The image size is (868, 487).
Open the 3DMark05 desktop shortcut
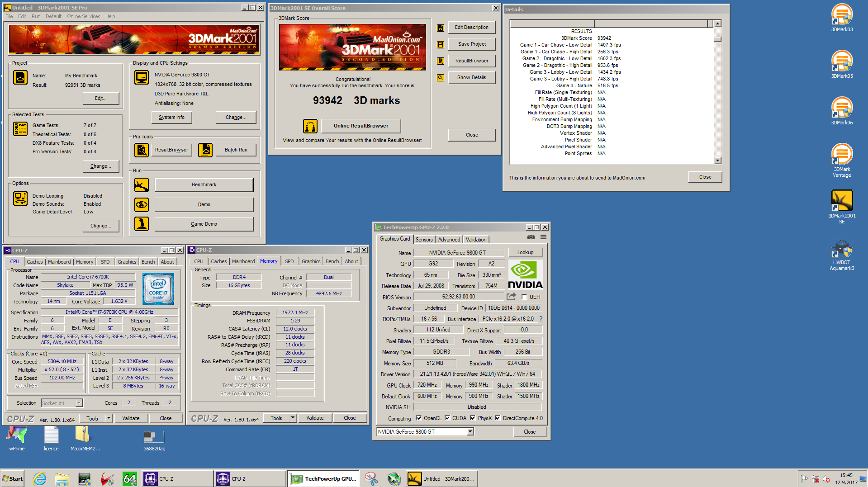[x=841, y=65]
